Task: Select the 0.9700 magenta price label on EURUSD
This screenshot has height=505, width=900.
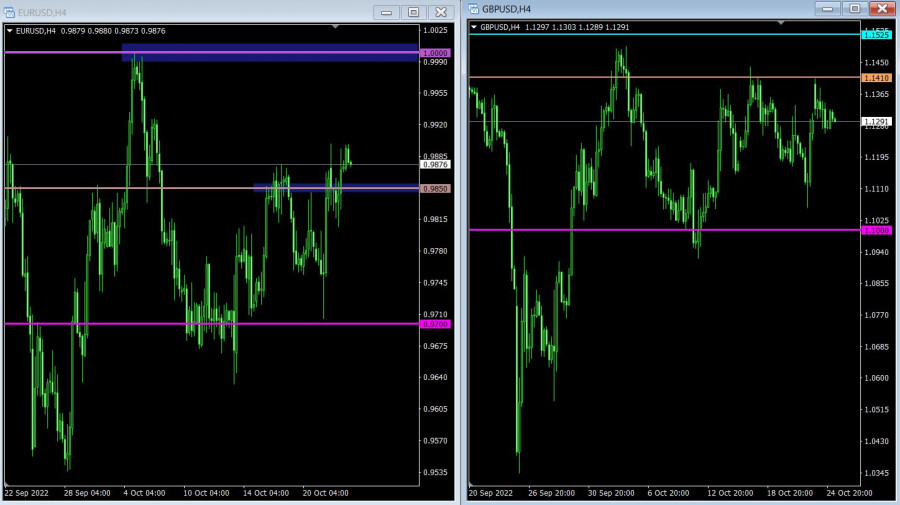Action: point(436,324)
